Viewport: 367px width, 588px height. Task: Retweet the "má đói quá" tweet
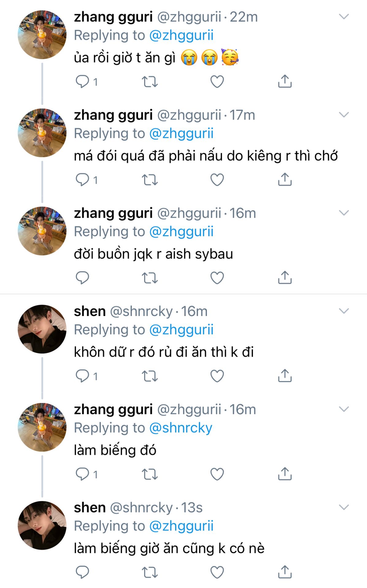pyautogui.click(x=150, y=180)
